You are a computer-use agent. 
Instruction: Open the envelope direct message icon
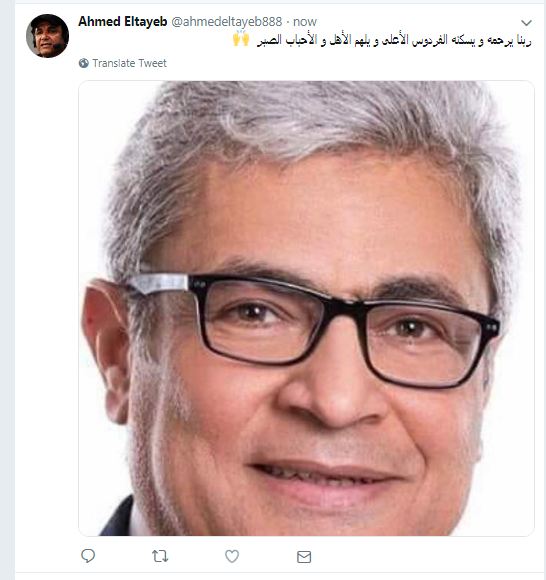pyautogui.click(x=304, y=557)
